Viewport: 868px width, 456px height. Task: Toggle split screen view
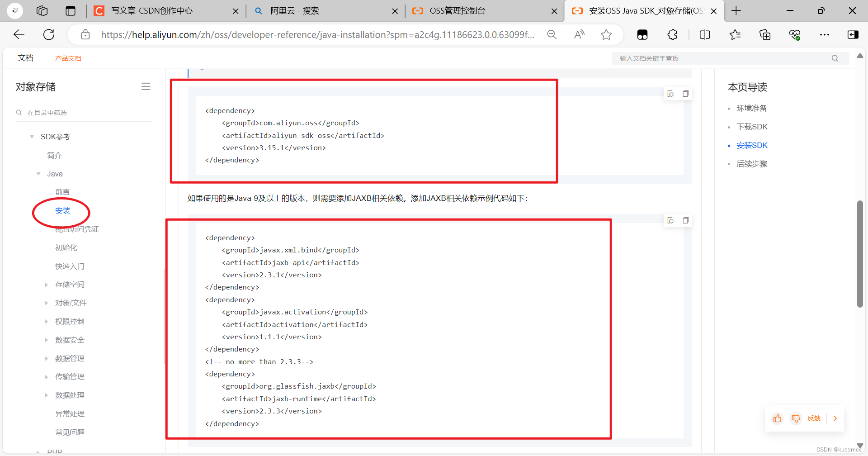(705, 34)
